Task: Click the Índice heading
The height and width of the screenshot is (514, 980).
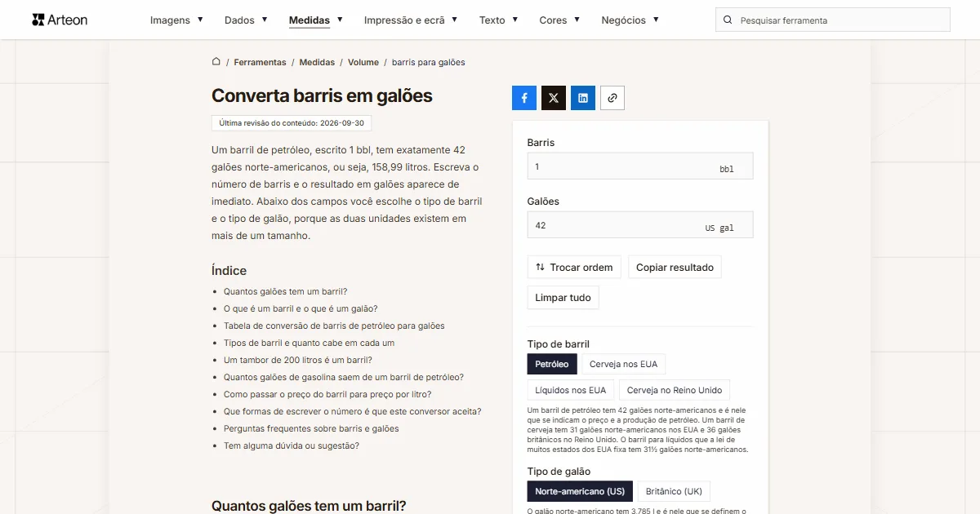Action: click(229, 270)
